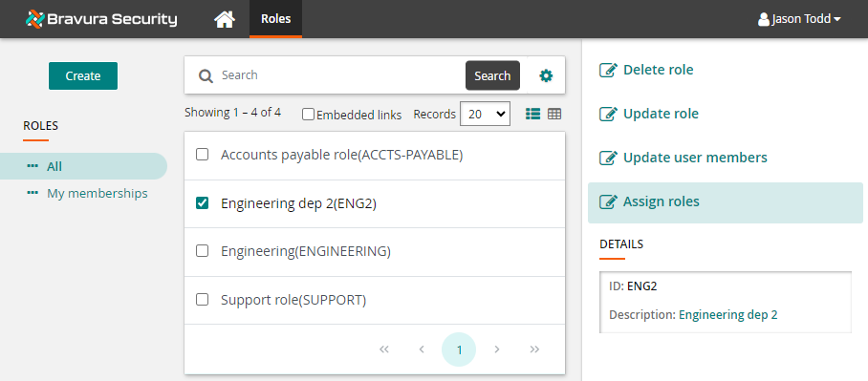868x381 pixels.
Task: Open the Records per page dropdown
Action: [485, 114]
